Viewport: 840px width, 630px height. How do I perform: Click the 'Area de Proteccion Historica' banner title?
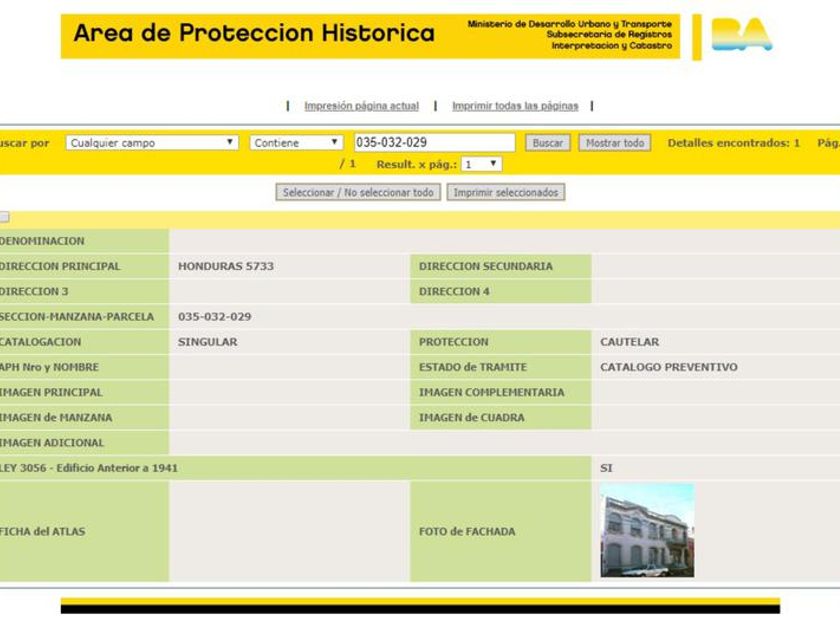pos(254,34)
